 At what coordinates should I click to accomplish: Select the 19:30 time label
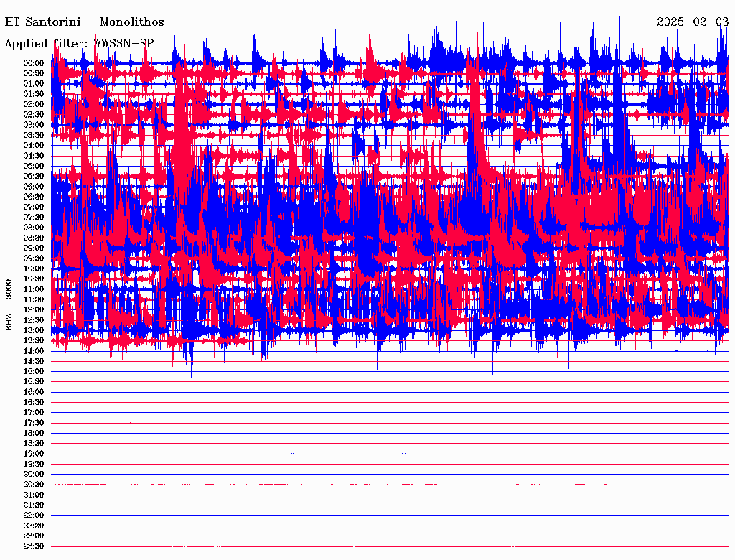(x=34, y=465)
